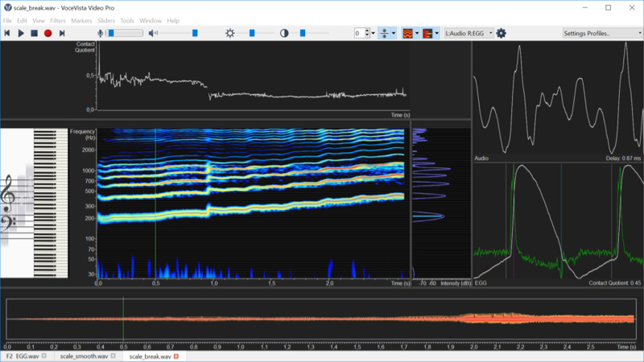644x362 pixels.
Task: Open the spectrogram color scheme dropdown
Action: [x=417, y=33]
